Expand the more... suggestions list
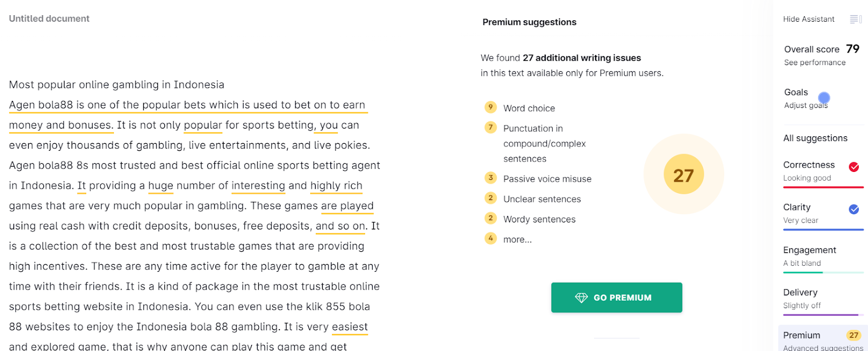This screenshot has height=351, width=868. (x=517, y=239)
